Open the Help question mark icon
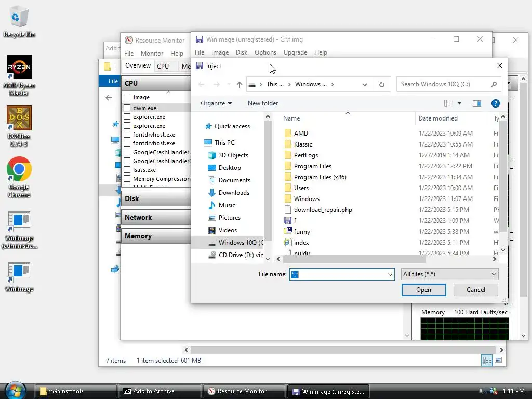This screenshot has height=399, width=532. tap(495, 103)
